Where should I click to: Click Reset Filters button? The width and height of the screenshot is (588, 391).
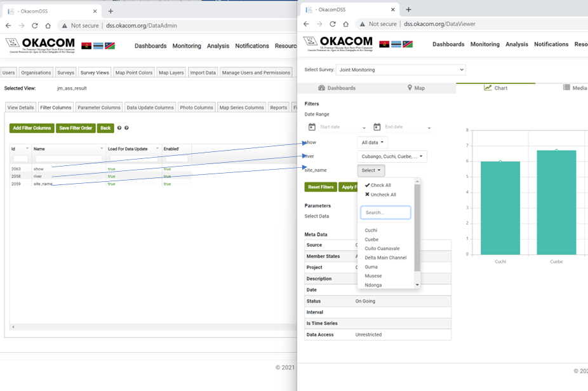point(321,187)
